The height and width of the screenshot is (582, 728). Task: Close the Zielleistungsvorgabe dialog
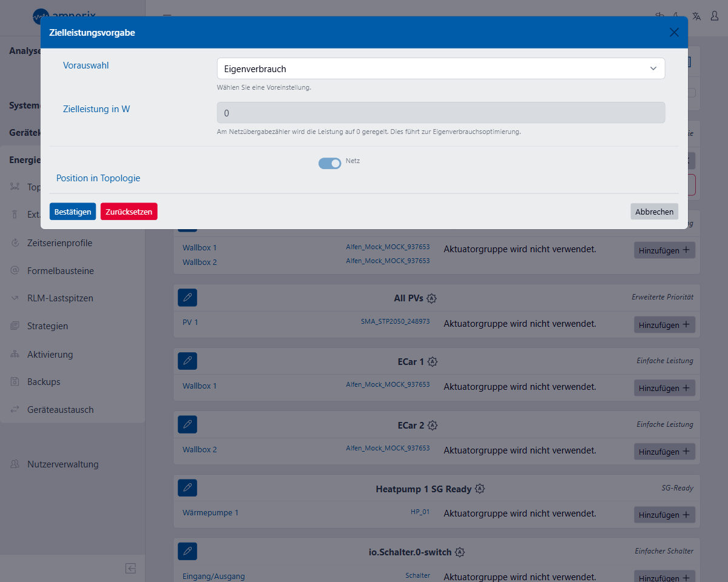tap(674, 33)
